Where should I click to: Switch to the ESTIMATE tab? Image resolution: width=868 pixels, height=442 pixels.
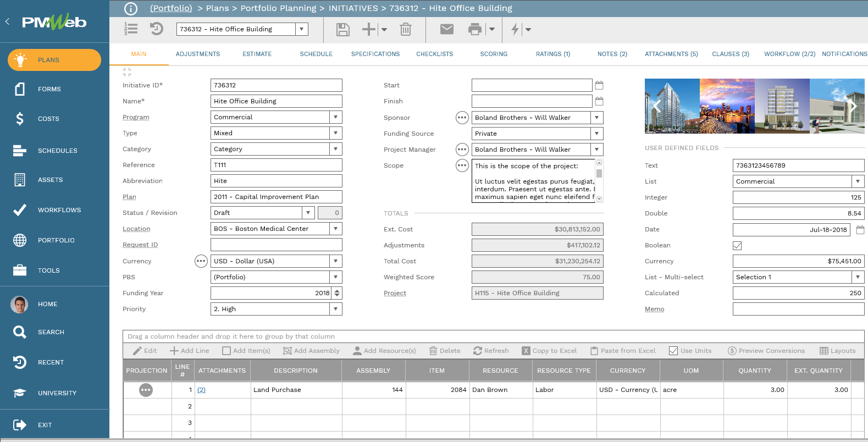pyautogui.click(x=257, y=54)
